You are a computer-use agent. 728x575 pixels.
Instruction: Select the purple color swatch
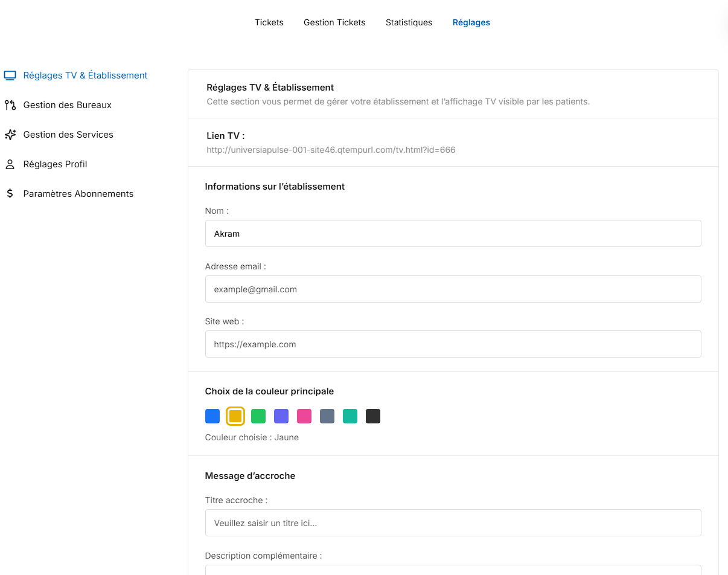(x=281, y=416)
